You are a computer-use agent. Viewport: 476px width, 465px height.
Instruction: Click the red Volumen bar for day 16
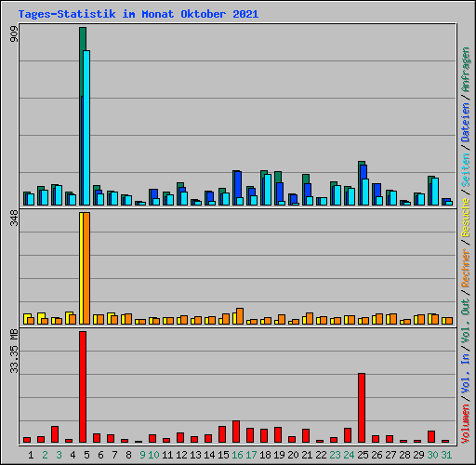(x=236, y=432)
